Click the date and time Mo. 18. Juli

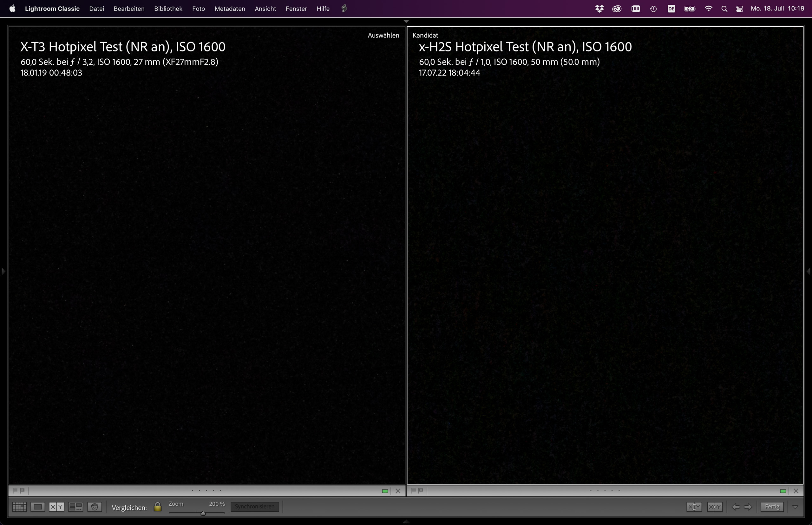tap(777, 9)
